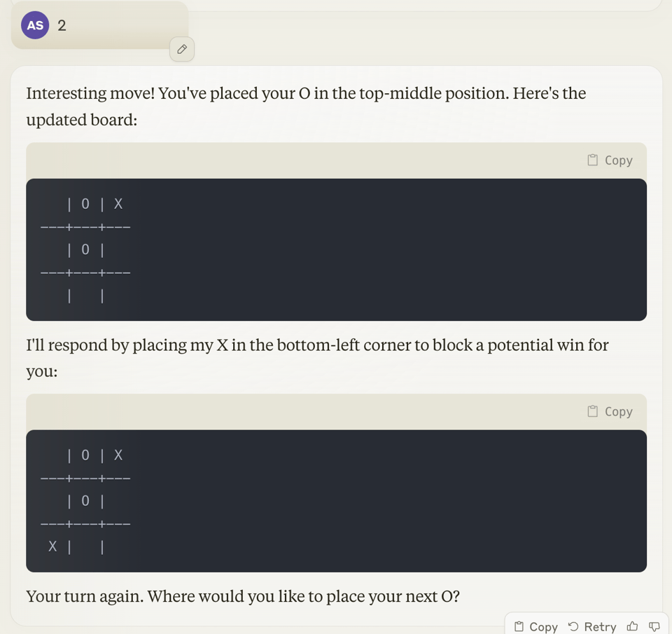Click the center O in the second board
Screen dimensions: 672x634
[85, 501]
